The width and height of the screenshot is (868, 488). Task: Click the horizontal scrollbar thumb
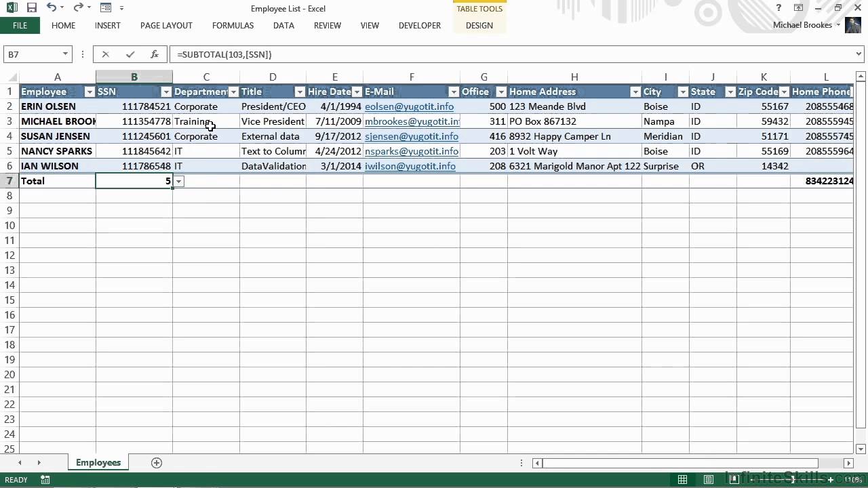680,464
